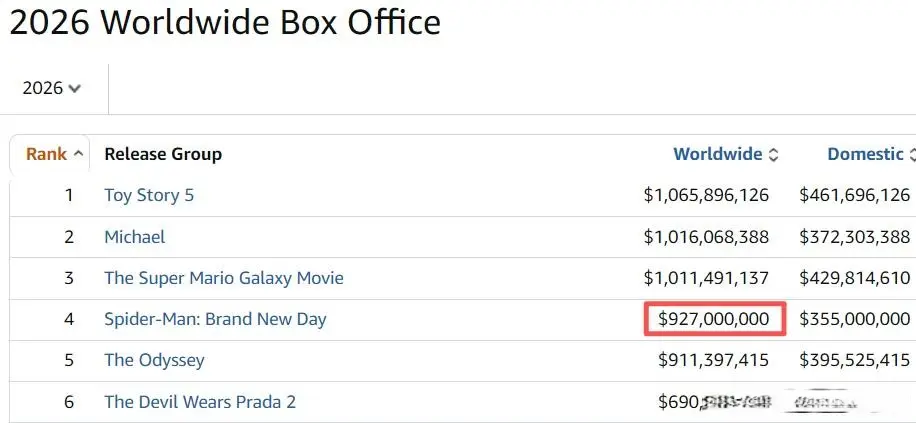
Task: Sort by the Rank column header
Action: click(46, 154)
